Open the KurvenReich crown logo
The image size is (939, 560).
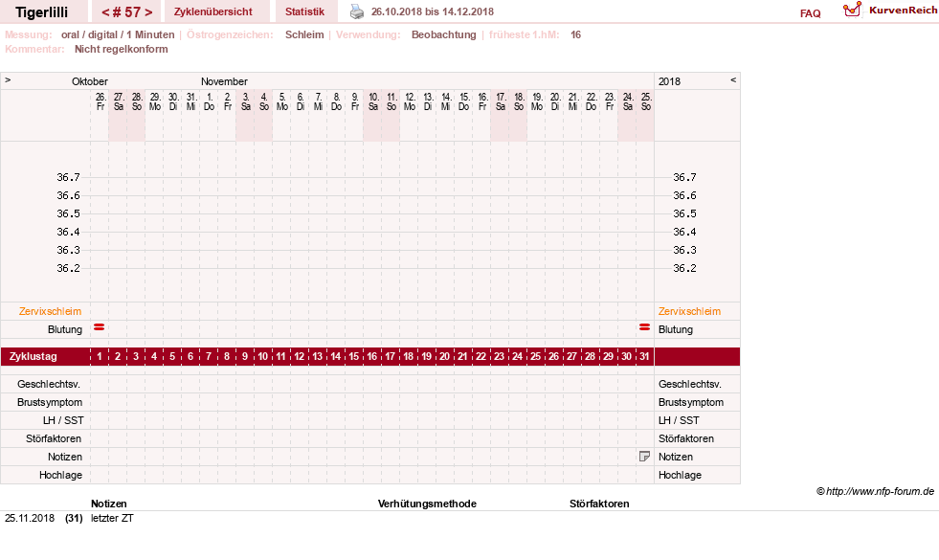pyautogui.click(x=852, y=10)
